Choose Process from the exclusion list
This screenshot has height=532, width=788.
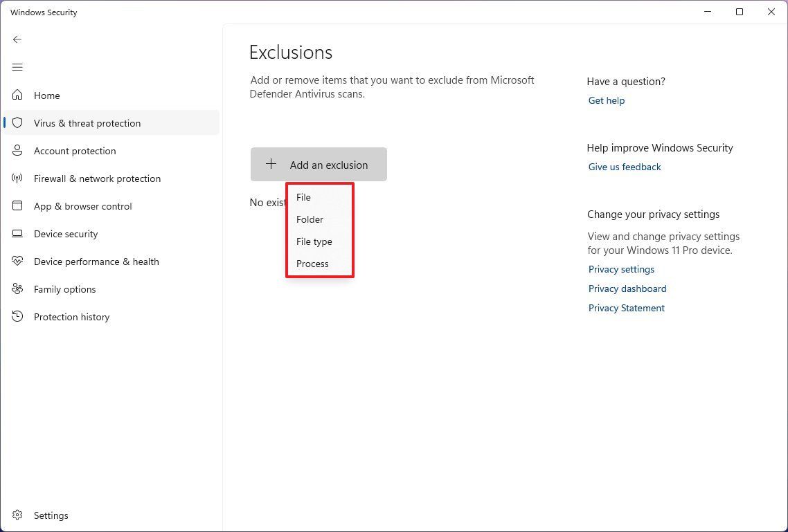click(312, 264)
